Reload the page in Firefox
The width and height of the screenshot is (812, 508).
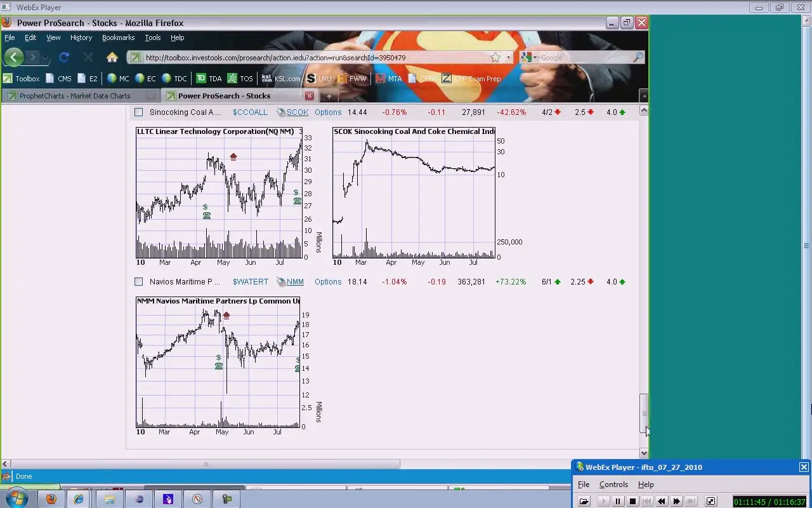click(64, 57)
